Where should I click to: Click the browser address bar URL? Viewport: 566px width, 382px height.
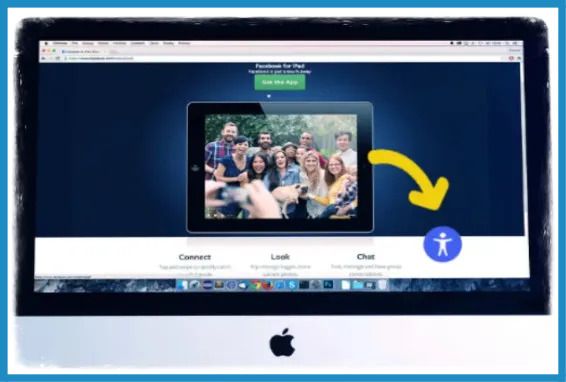101,58
